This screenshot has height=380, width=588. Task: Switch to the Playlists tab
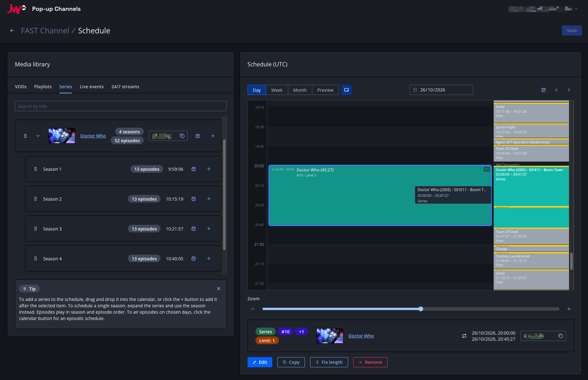[43, 87]
